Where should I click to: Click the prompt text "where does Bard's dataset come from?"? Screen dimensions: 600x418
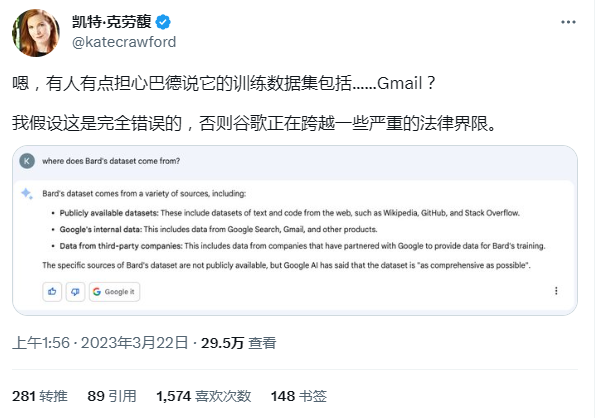pyautogui.click(x=111, y=161)
